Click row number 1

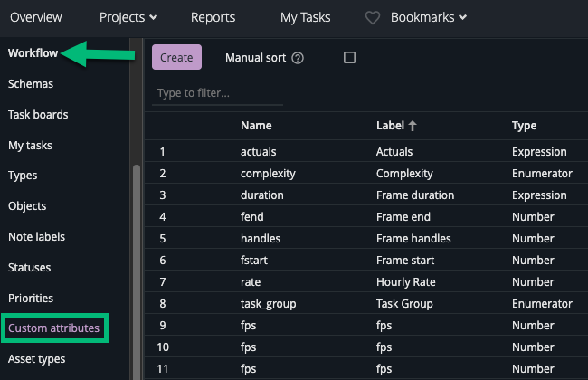tap(162, 152)
